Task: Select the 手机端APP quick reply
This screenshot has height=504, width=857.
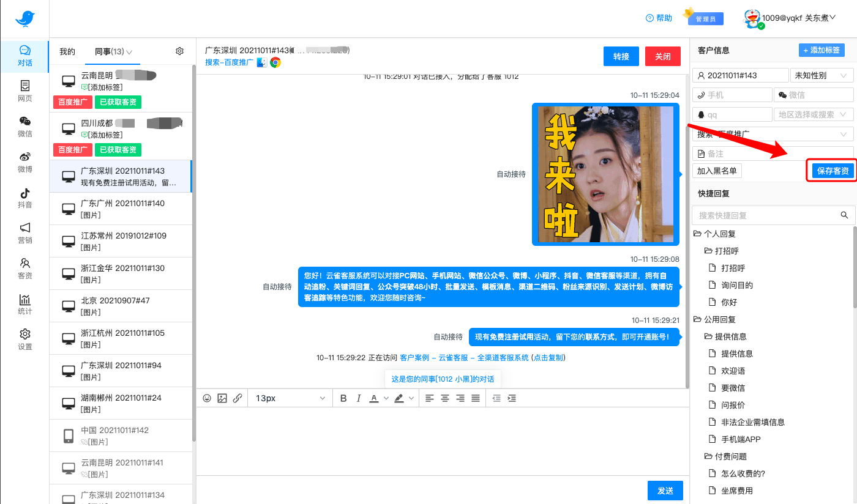Action: [x=741, y=439]
